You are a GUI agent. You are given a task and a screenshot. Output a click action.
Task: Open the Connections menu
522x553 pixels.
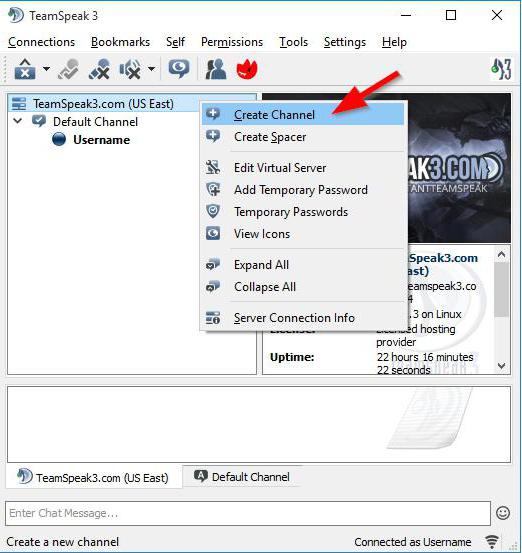tap(41, 42)
